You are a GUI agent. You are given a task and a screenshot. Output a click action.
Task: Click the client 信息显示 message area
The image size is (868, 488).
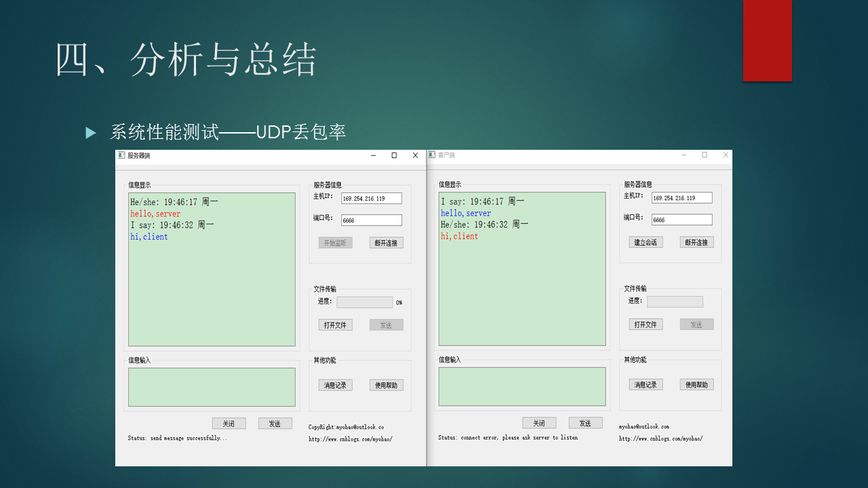point(522,269)
